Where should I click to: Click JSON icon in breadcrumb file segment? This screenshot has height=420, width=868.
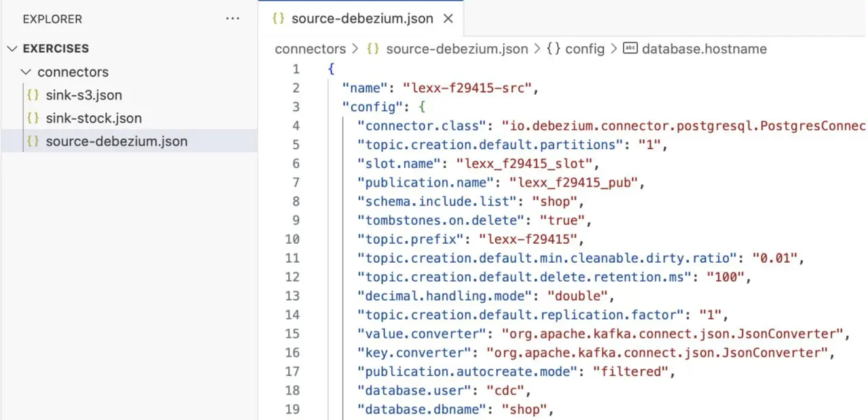click(x=372, y=49)
